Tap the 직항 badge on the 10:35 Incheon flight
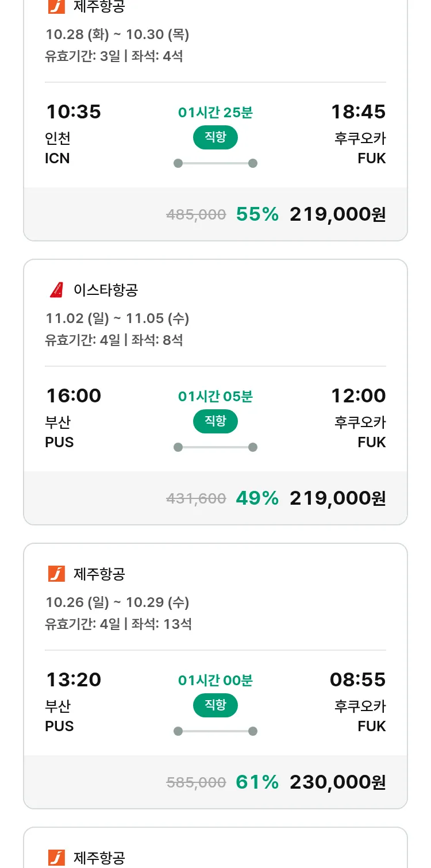 point(215,137)
